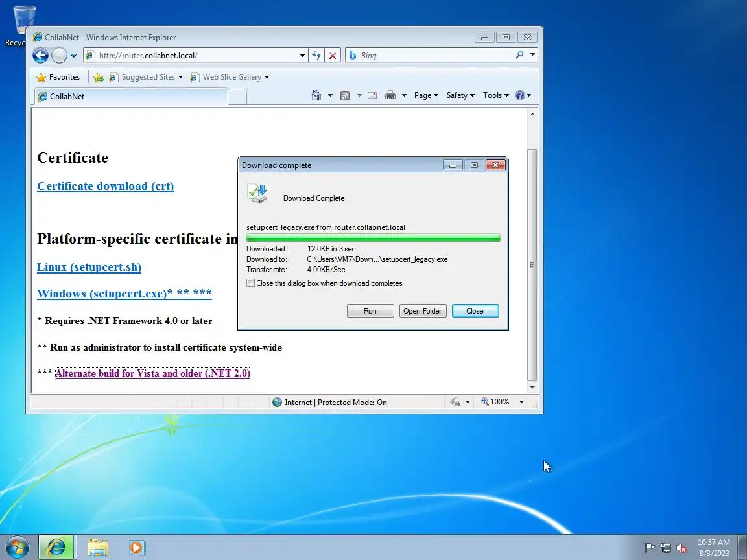Go back with the IE Back arrow
This screenshot has width=747, height=560.
pyautogui.click(x=40, y=55)
